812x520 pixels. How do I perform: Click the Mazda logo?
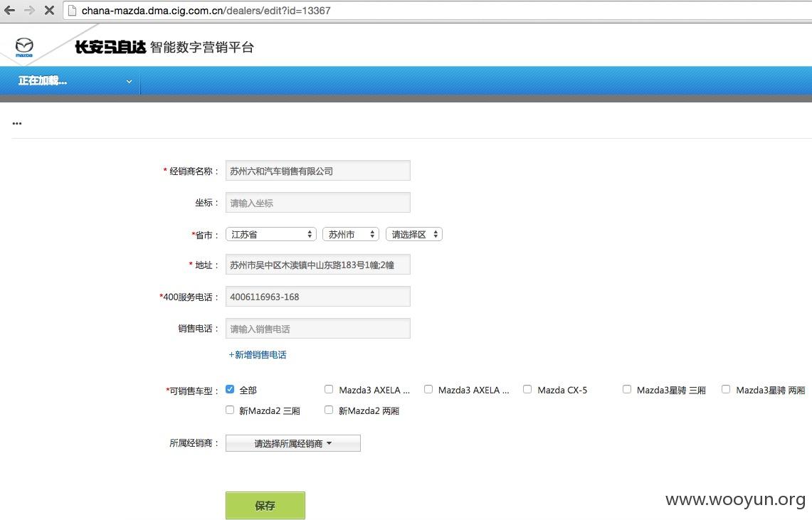click(x=23, y=47)
